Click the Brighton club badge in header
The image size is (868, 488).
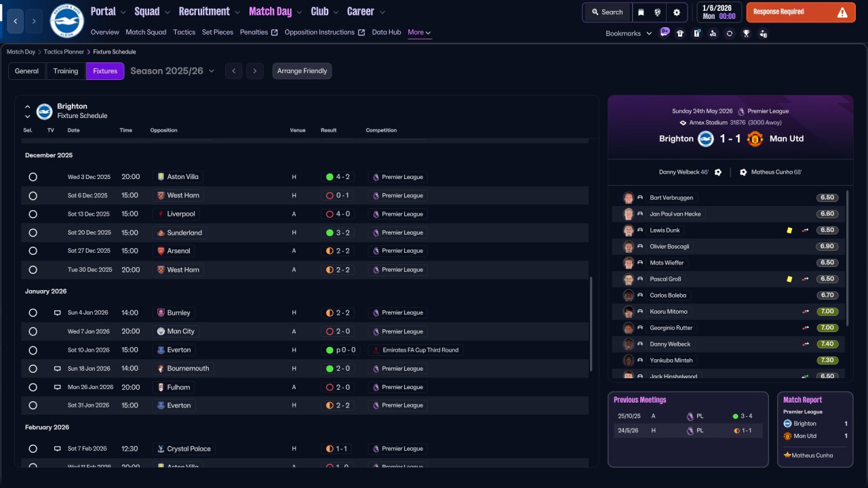[x=66, y=21]
